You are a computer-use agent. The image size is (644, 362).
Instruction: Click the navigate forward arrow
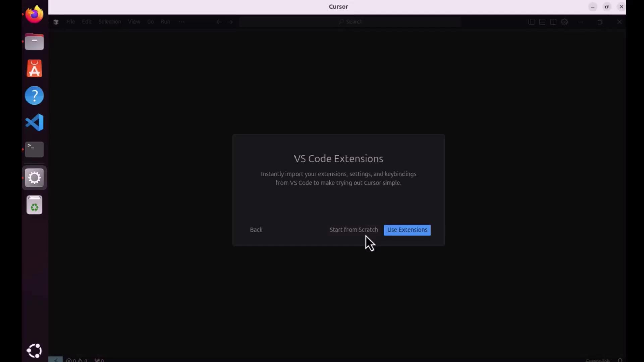point(230,22)
